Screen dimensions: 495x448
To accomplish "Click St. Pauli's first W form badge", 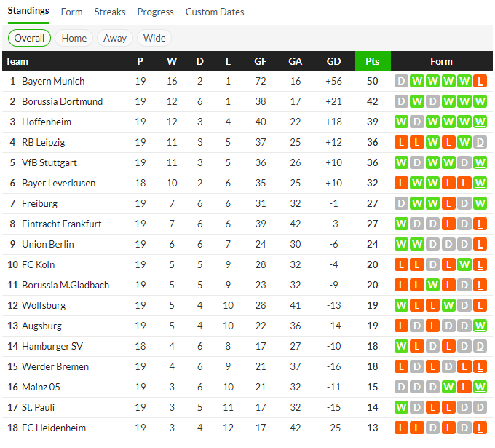I will pos(401,407).
